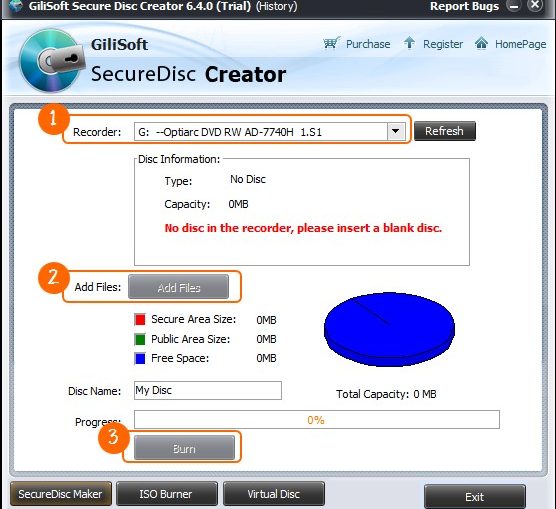This screenshot has width=556, height=509.
Task: Click the Disc Name input field
Action: 208,391
